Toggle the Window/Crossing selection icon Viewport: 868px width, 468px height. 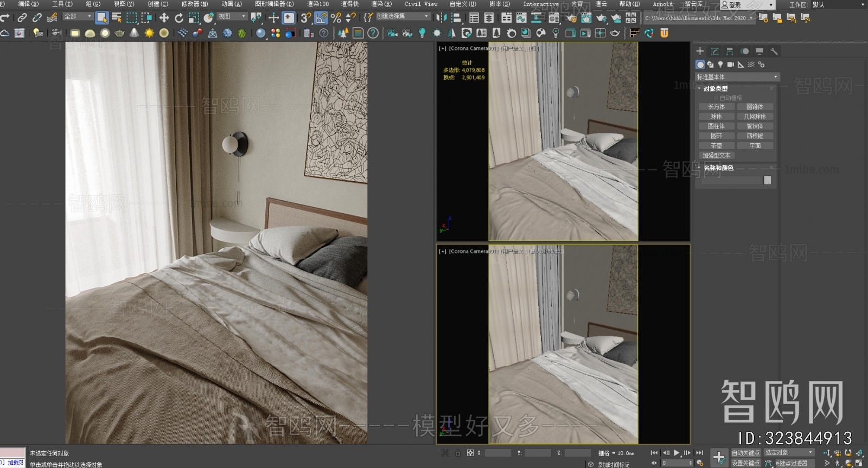tap(146, 18)
